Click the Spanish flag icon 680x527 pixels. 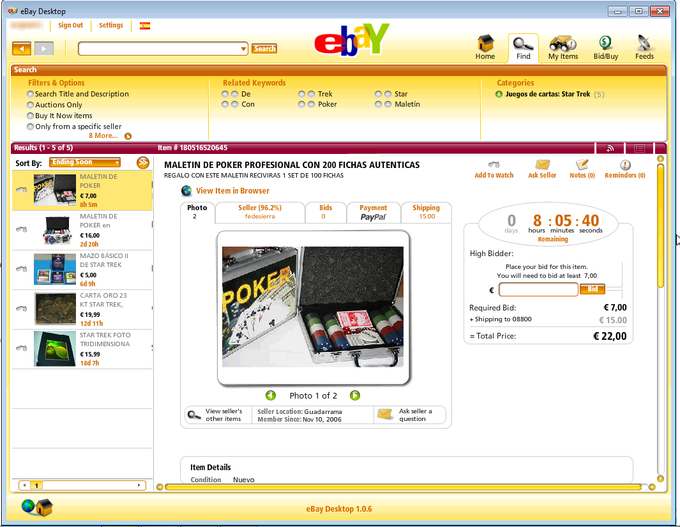(x=145, y=26)
